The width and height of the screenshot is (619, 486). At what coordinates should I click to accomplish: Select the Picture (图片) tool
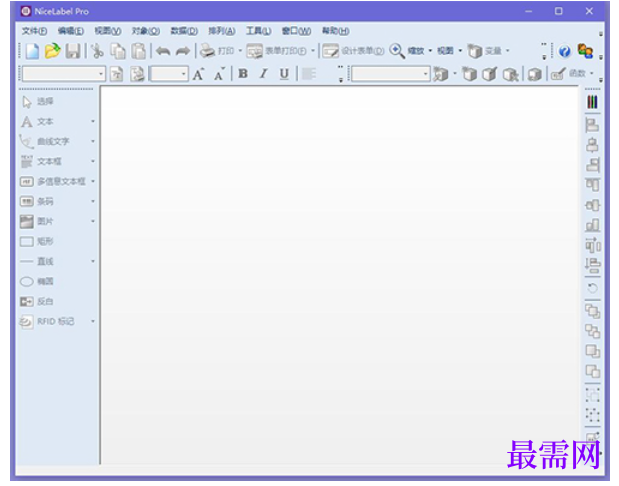click(37, 221)
